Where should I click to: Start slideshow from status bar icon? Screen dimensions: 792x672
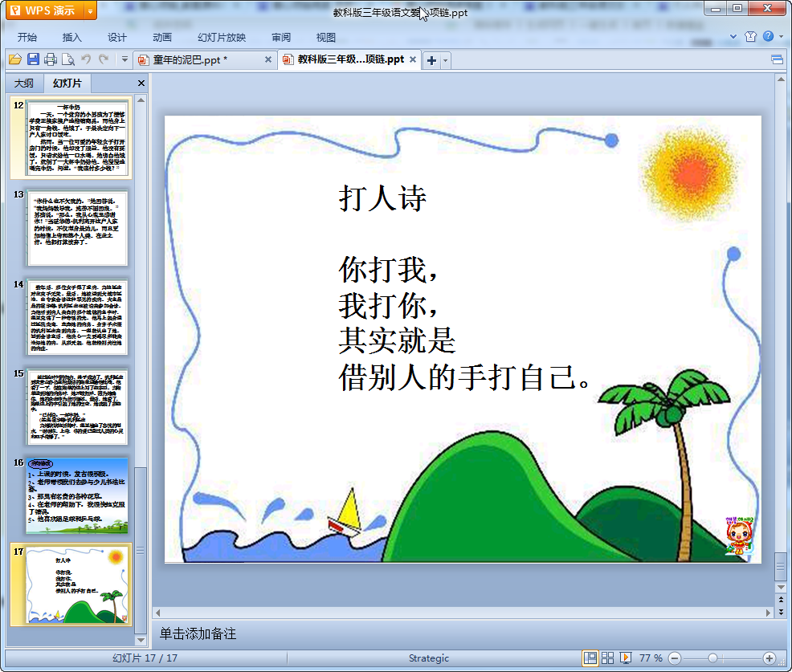(626, 658)
